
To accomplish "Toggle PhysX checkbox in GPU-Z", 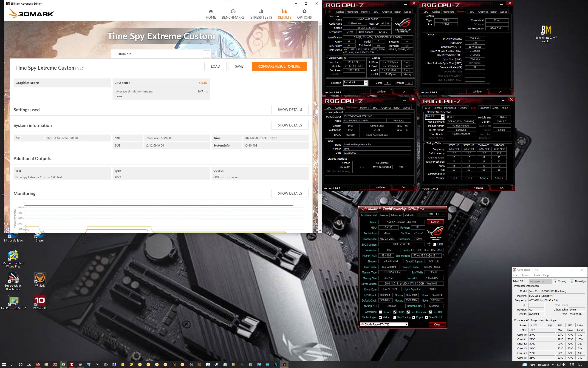I will [413, 317].
